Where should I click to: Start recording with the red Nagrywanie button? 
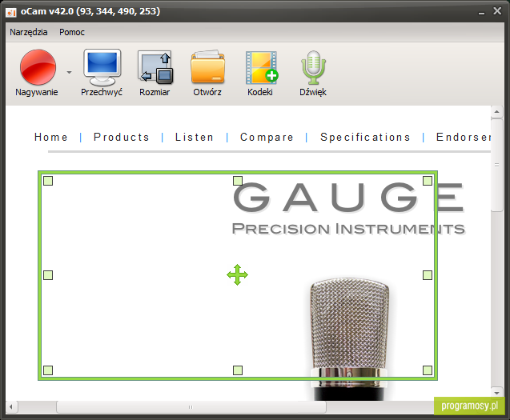38,67
